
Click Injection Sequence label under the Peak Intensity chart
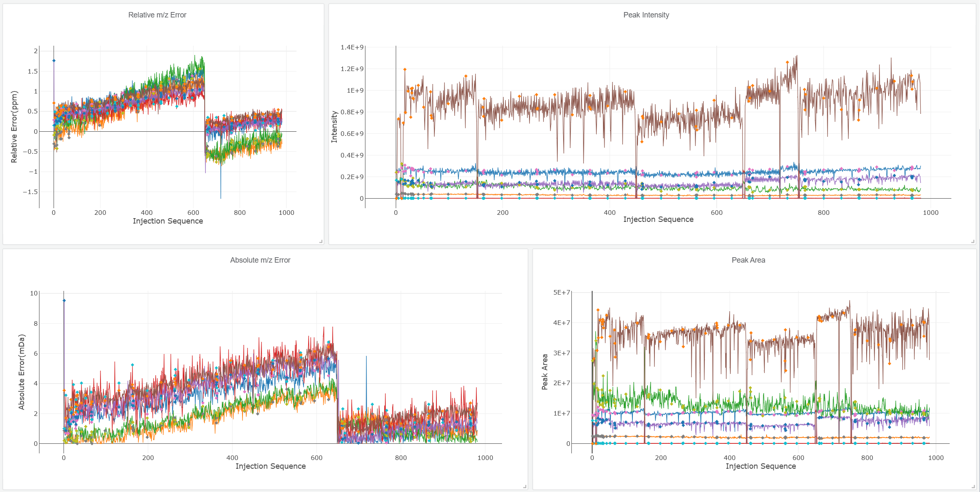(658, 219)
